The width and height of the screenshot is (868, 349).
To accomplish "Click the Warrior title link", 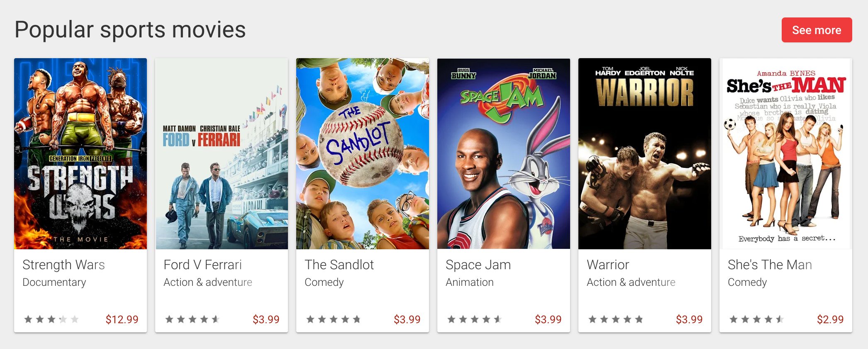I will tap(608, 265).
